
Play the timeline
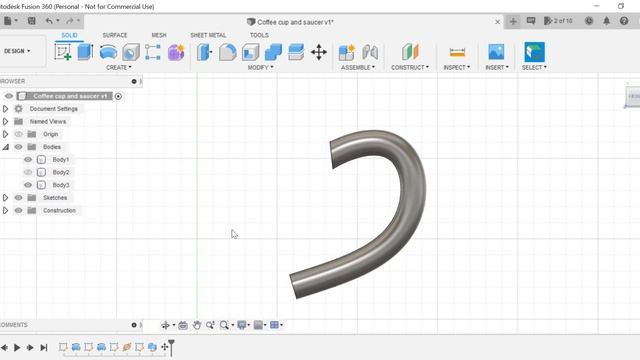[17, 347]
